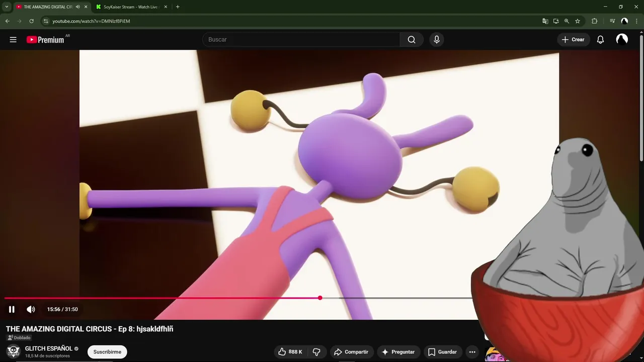Screen dimensions: 644x362
Task: Click the video title text
Action: pyautogui.click(x=90, y=329)
